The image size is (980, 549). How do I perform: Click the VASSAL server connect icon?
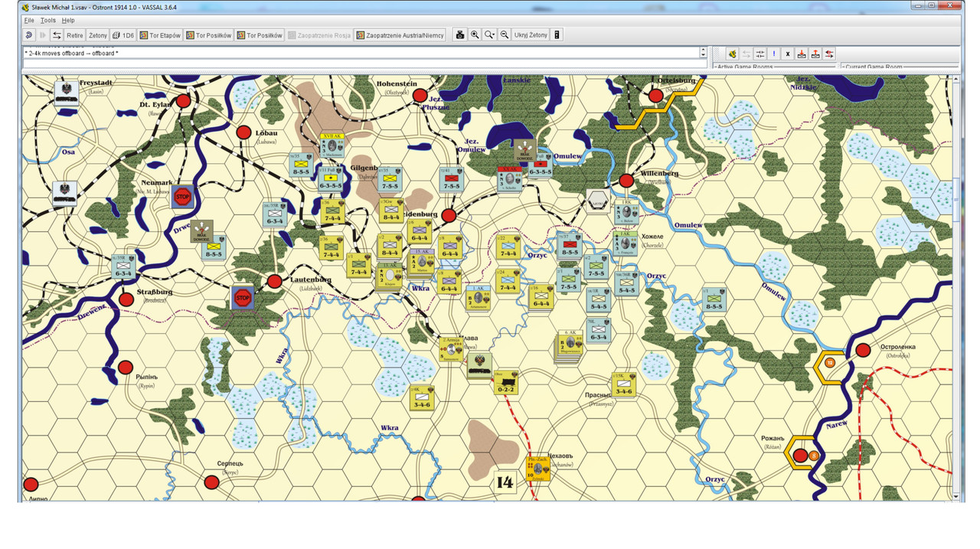(732, 54)
